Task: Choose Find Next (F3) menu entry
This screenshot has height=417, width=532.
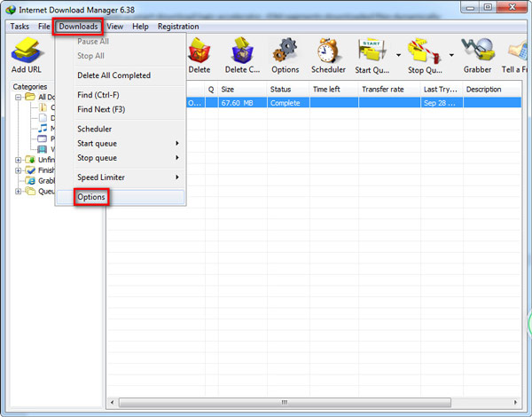Action: (x=101, y=109)
